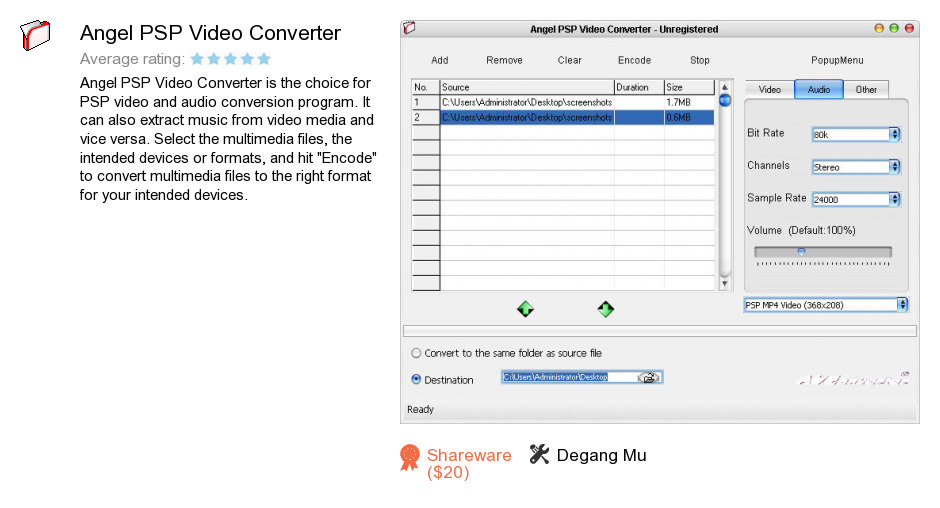This screenshot has width=940, height=508.
Task: Select row 1 source file path
Action: point(527,103)
